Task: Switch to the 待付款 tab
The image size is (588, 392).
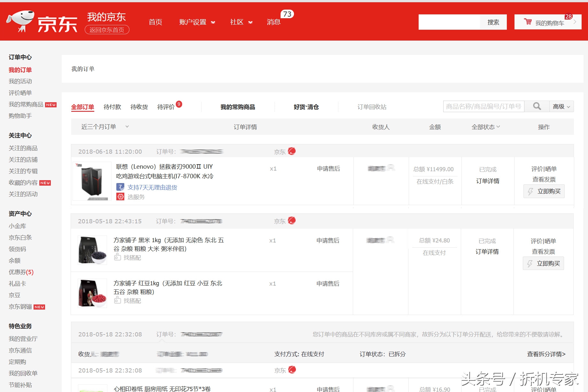Action: (112, 107)
